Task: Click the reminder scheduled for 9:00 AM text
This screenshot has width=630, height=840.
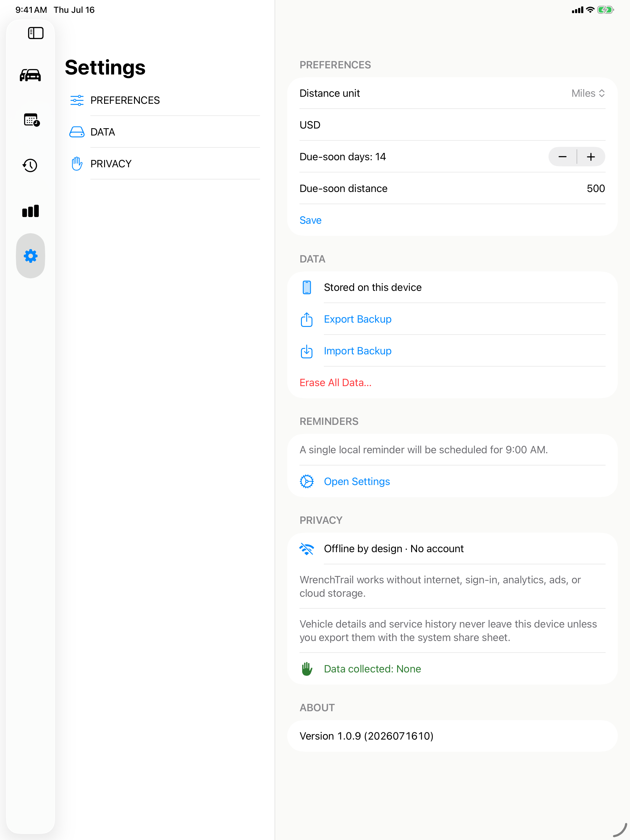Action: (x=424, y=450)
